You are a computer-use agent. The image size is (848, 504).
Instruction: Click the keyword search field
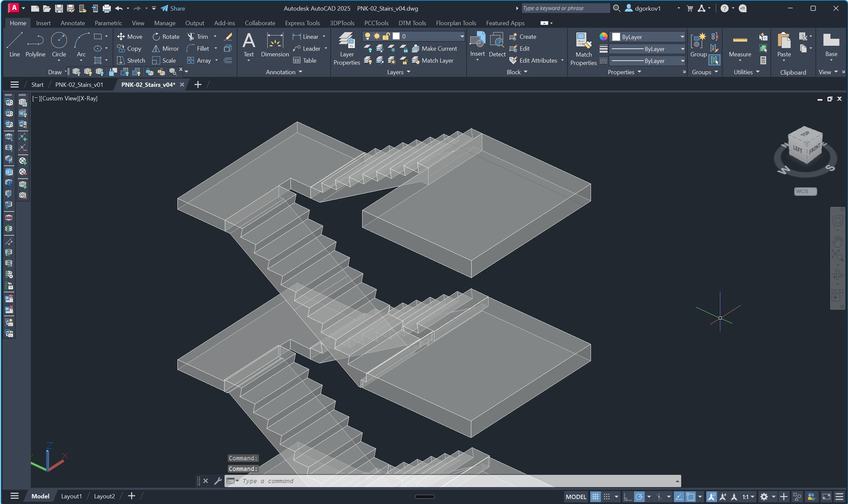click(x=565, y=8)
